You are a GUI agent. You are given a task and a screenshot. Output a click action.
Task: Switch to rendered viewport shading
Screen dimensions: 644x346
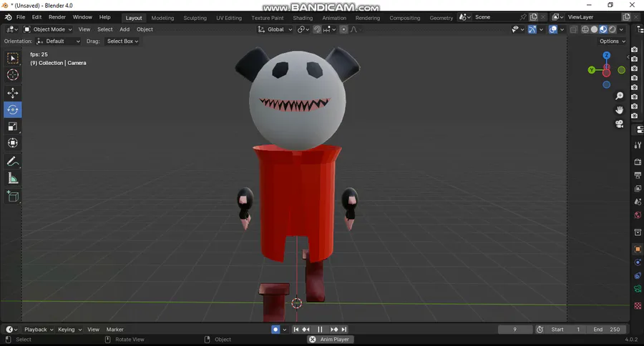click(613, 29)
